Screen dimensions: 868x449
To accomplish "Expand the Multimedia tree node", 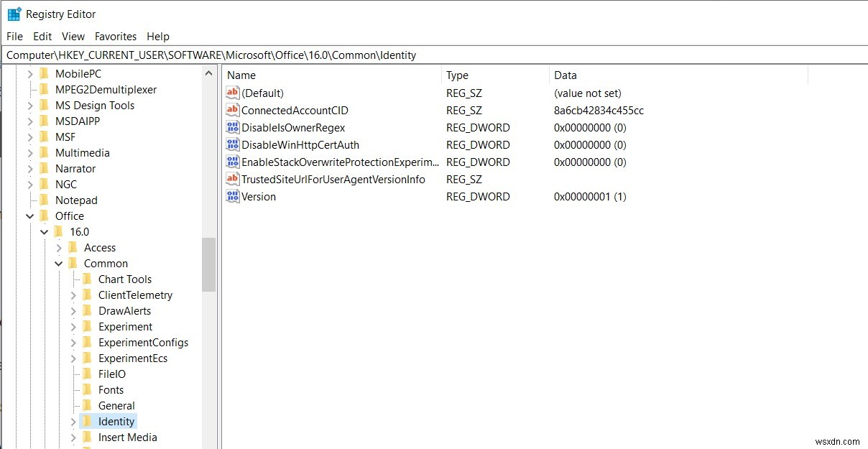I will (30, 152).
